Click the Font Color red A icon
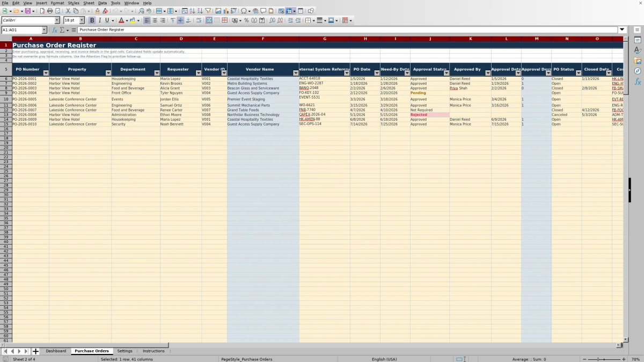Screen dimensions: 644x362 tap(121, 20)
